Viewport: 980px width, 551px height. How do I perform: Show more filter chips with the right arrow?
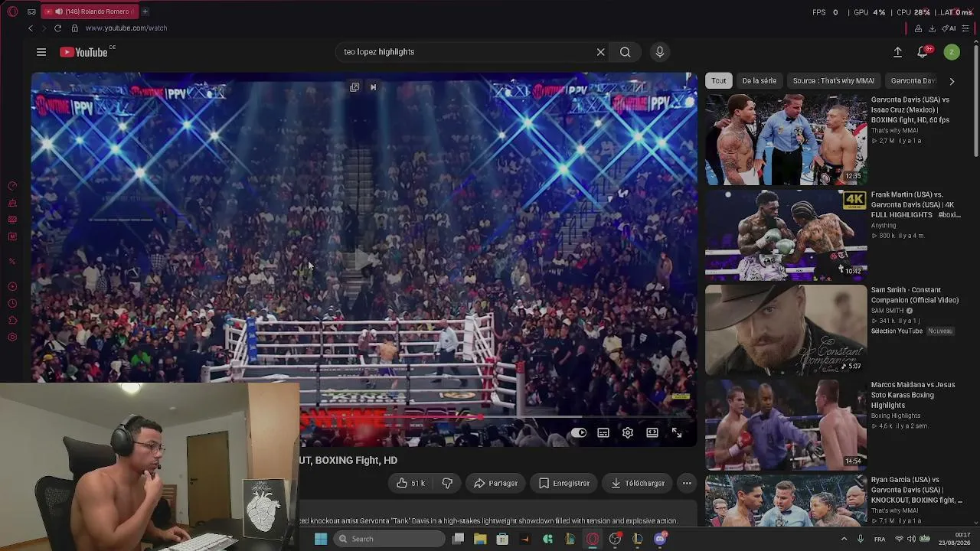[952, 81]
